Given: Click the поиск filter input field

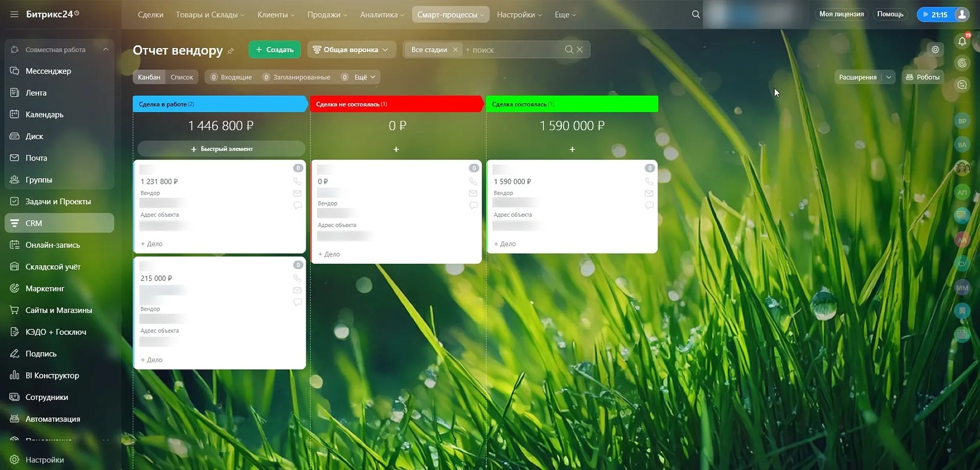Looking at the screenshot, I should click(513, 50).
